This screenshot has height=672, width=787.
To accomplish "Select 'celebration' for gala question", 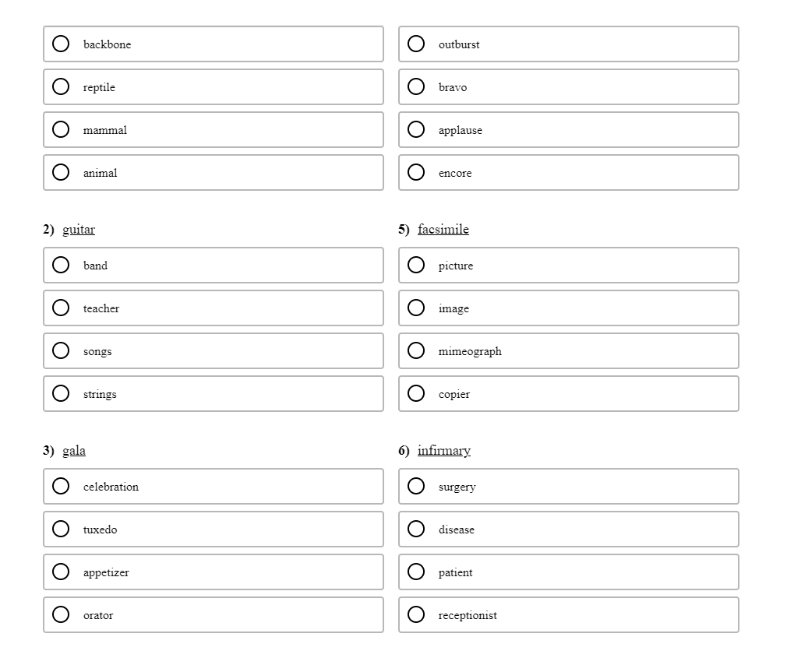I will click(61, 486).
